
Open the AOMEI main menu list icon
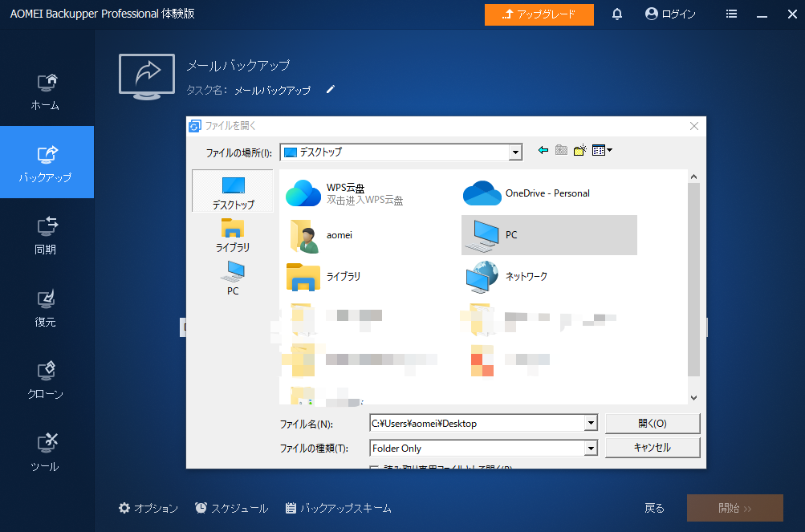pos(732,14)
